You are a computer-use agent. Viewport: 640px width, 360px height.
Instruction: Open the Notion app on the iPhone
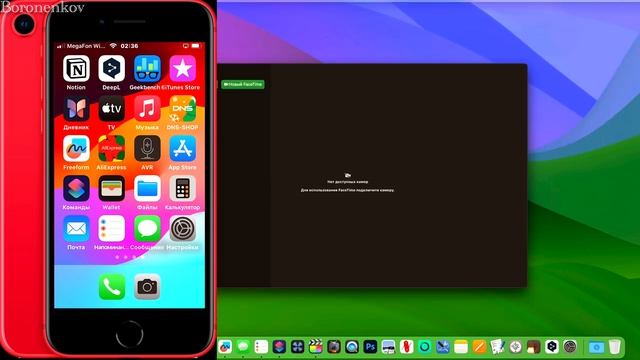click(x=76, y=69)
